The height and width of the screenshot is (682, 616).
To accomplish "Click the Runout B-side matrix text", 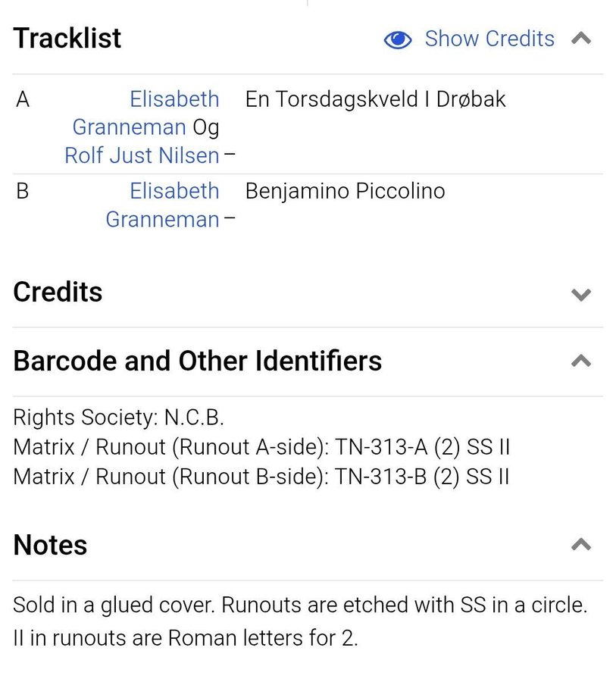I will tap(261, 477).
